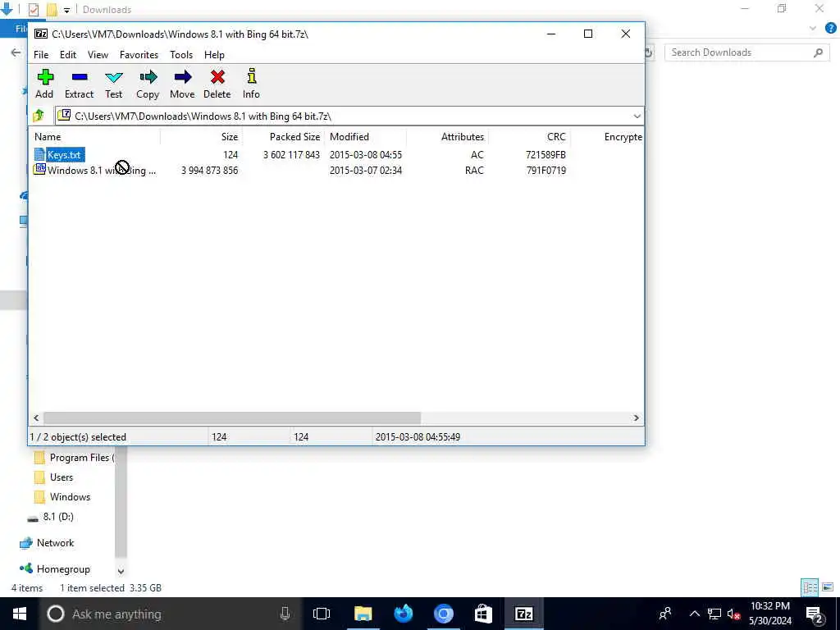Open the 7-Zip File menu
Screen dimensions: 840x630
coord(41,55)
